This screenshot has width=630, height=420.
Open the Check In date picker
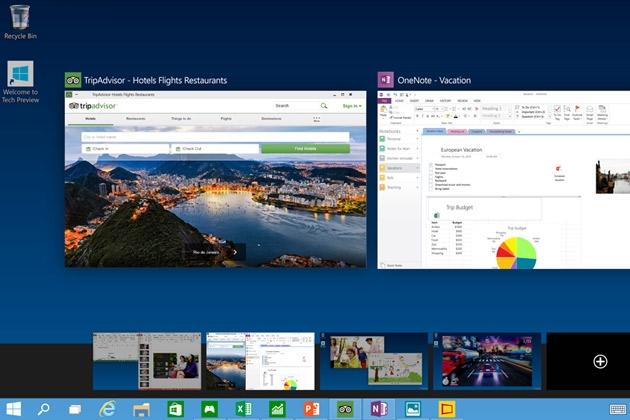click(125, 149)
